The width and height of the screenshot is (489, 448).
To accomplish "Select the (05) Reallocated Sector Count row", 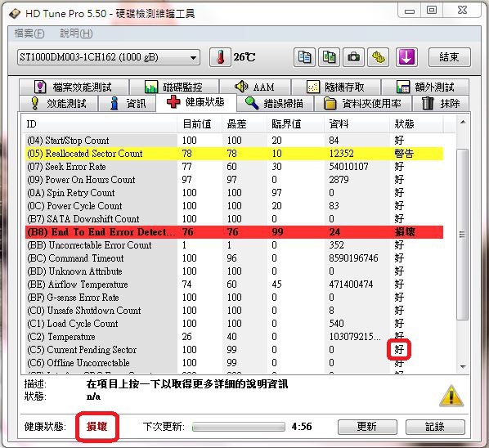I will click(x=234, y=154).
